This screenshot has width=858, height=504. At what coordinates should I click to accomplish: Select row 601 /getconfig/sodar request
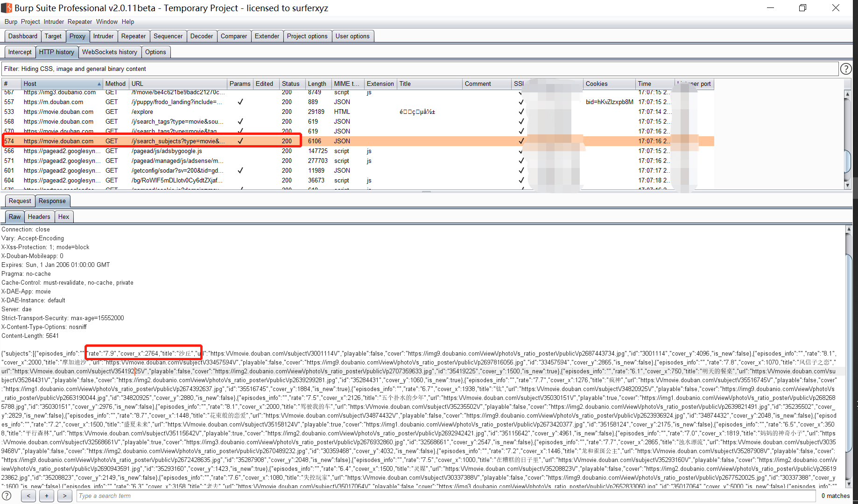coord(358,170)
